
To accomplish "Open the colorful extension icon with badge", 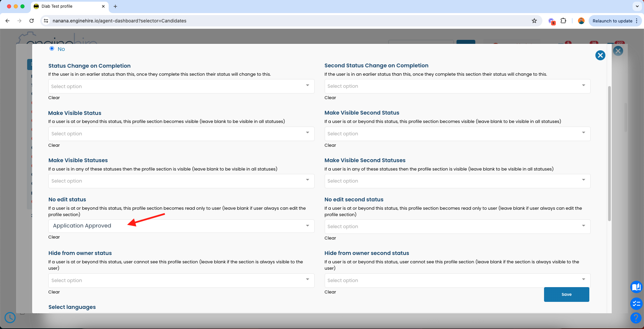I will pyautogui.click(x=551, y=21).
